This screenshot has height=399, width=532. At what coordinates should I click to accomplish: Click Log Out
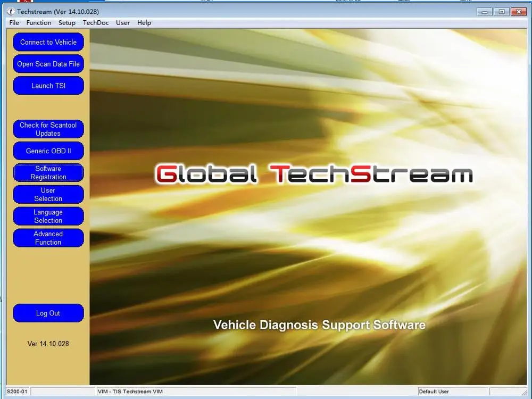coord(48,313)
